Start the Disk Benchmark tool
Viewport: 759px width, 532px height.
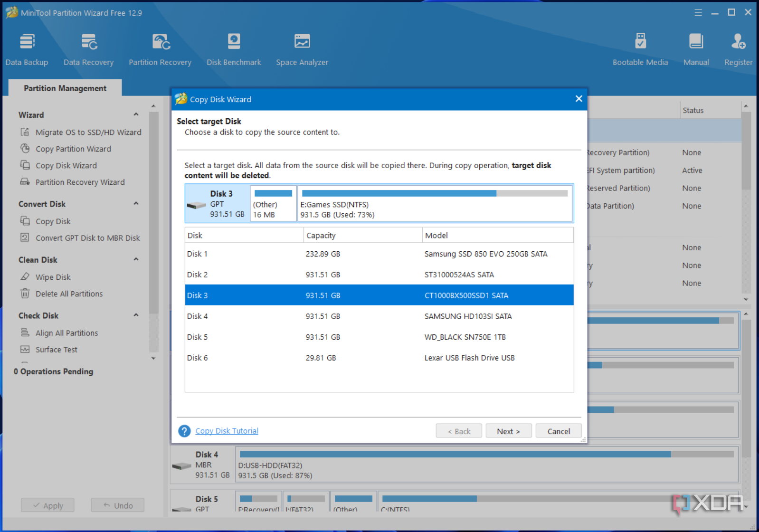pos(234,49)
